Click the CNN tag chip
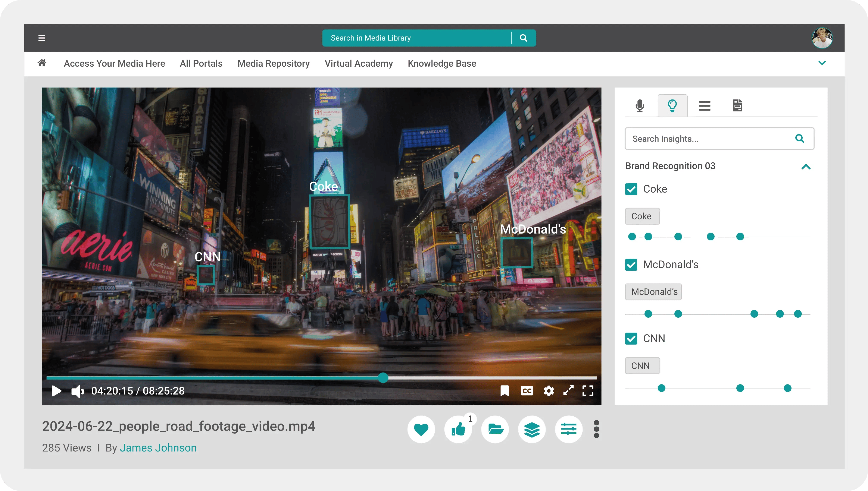This screenshot has width=868, height=491. tap(642, 365)
